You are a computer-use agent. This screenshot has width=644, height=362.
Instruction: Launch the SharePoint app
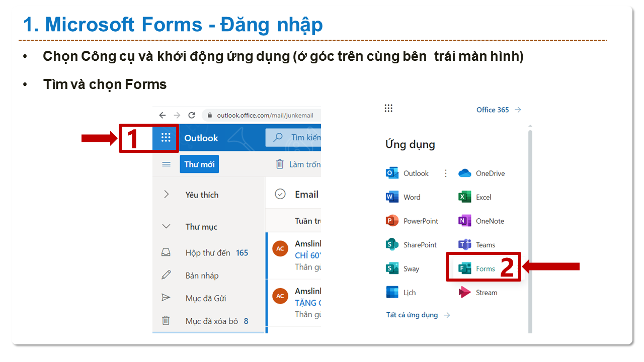coord(411,245)
